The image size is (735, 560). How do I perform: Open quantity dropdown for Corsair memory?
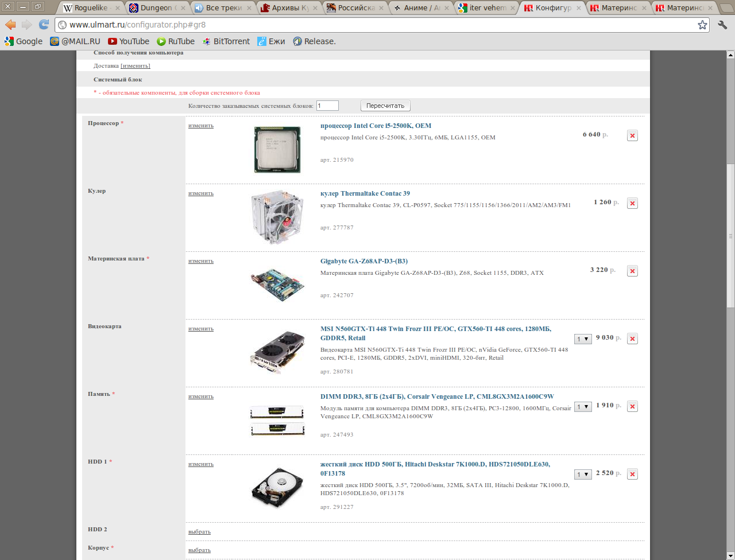(583, 407)
